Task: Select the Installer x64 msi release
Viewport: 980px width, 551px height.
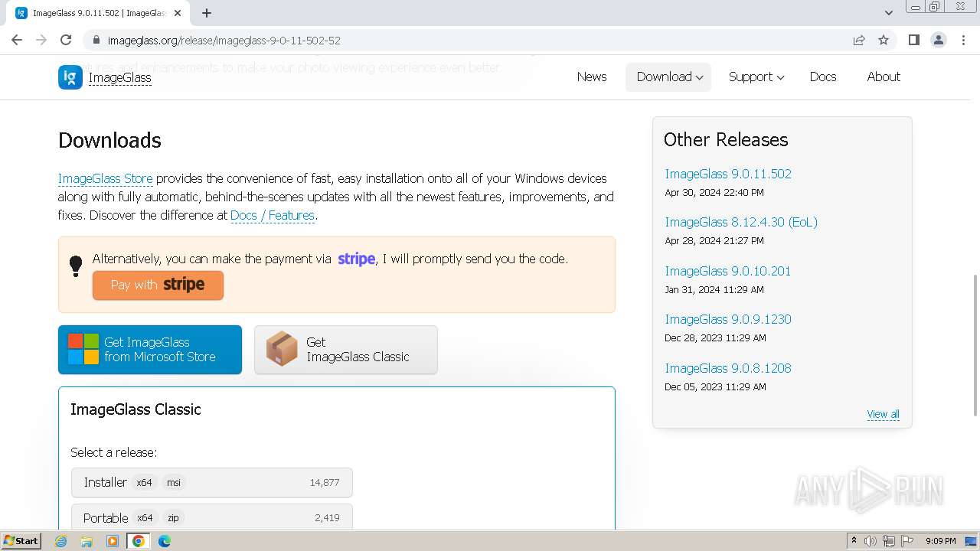Action: [212, 482]
